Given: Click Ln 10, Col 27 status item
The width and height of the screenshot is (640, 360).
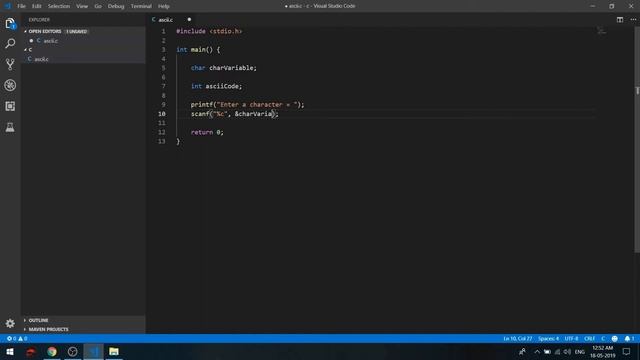Looking at the screenshot, I should [x=518, y=338].
